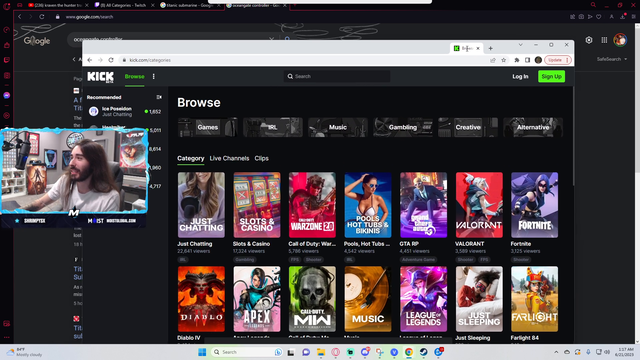Open the Warzone 2.0 category thumbnail
The image size is (640, 360).
pyautogui.click(x=312, y=205)
